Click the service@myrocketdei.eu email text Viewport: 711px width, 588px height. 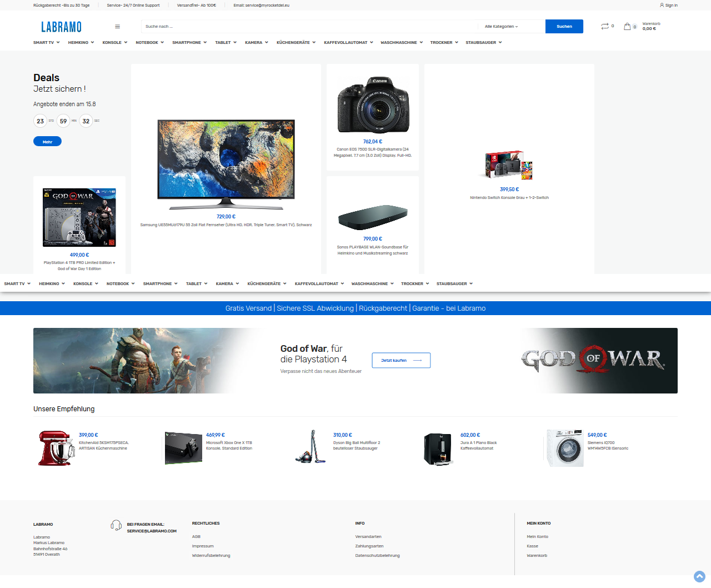point(267,5)
